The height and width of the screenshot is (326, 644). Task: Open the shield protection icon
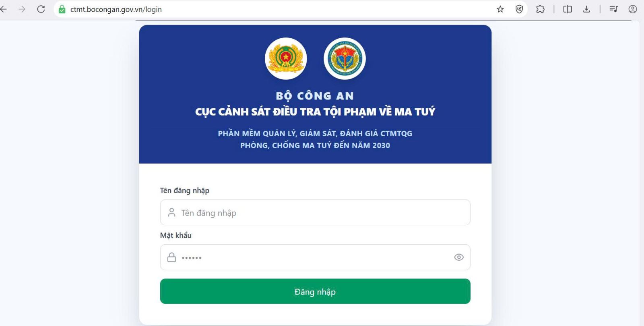pos(519,9)
